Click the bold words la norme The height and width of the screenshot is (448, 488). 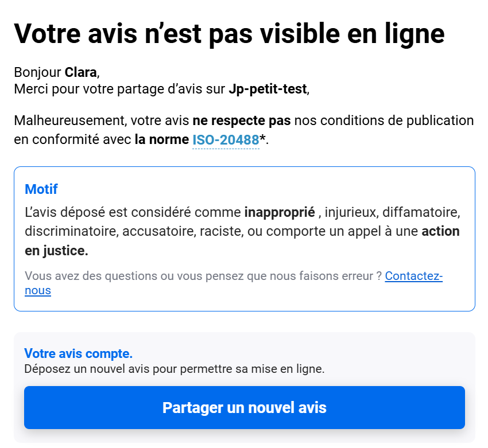tap(161, 140)
